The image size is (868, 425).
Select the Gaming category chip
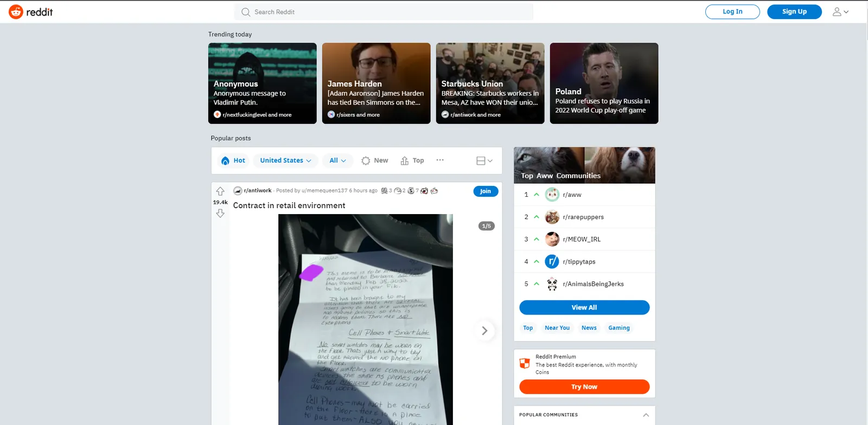pos(619,328)
